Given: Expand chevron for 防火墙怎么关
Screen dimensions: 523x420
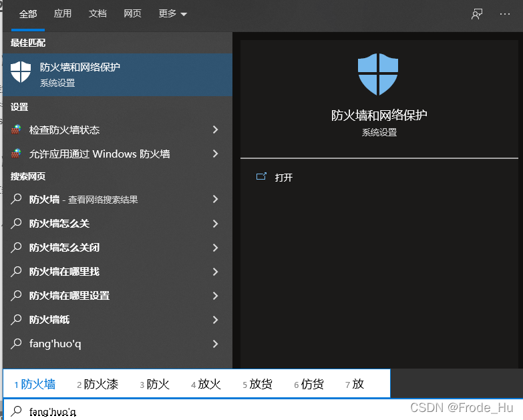Looking at the screenshot, I should 216,223.
